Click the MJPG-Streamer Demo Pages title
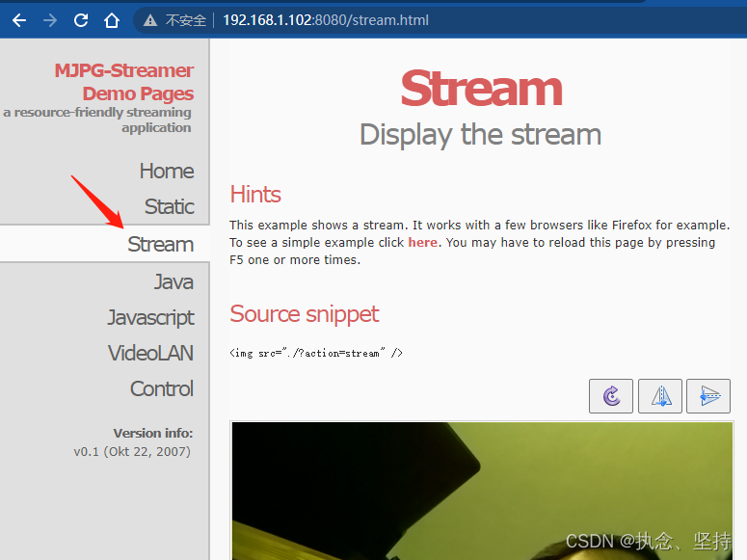Screen dimensions: 747x560 124,82
